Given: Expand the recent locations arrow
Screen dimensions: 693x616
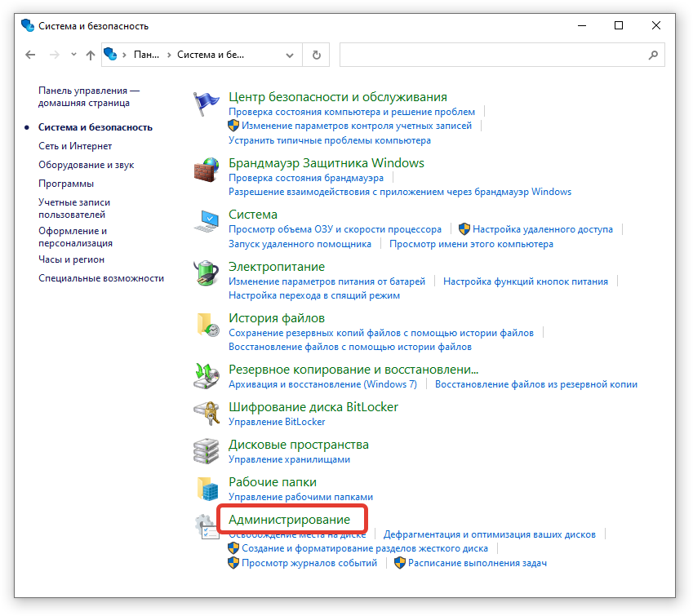Looking at the screenshot, I should pyautogui.click(x=73, y=55).
